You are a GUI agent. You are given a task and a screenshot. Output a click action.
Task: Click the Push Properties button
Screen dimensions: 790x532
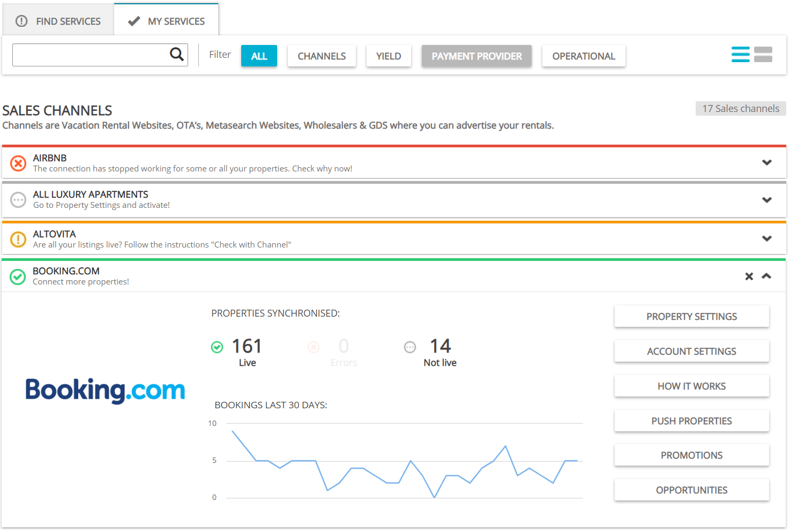click(691, 421)
